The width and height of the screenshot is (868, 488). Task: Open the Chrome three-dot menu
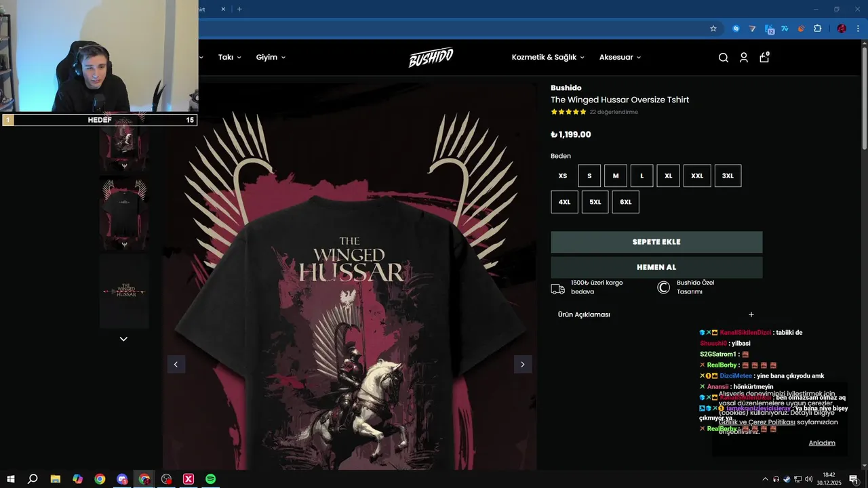click(858, 28)
